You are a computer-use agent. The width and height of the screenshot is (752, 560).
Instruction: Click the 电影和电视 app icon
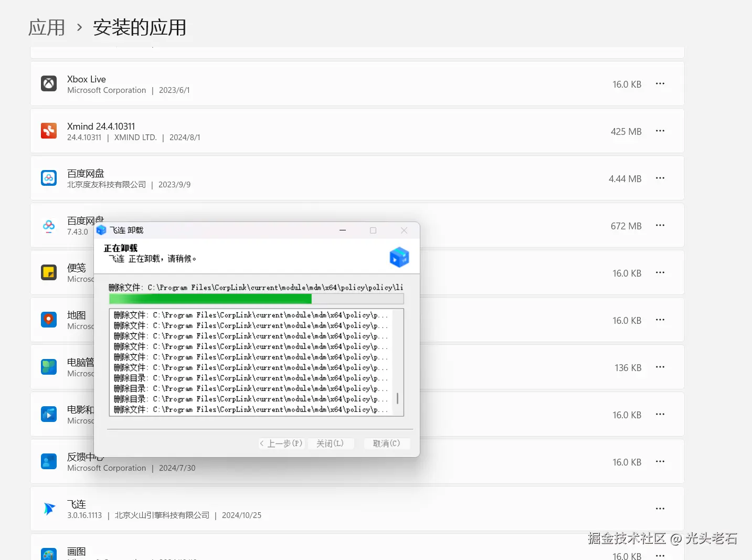pyautogui.click(x=49, y=414)
